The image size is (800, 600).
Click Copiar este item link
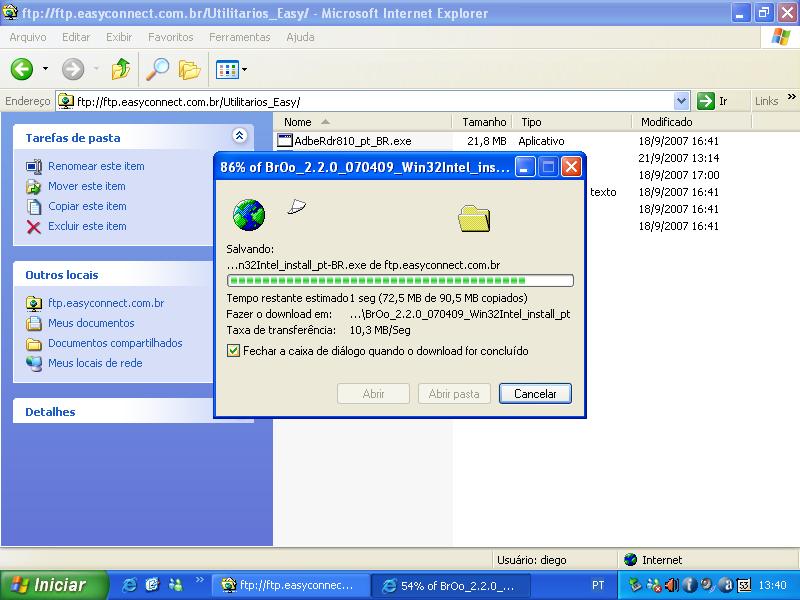(x=87, y=206)
